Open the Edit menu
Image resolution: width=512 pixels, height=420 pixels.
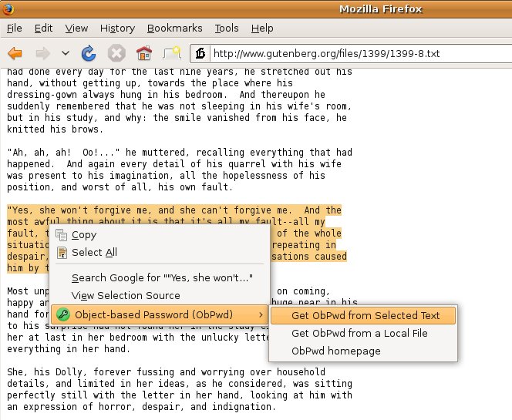(43, 29)
